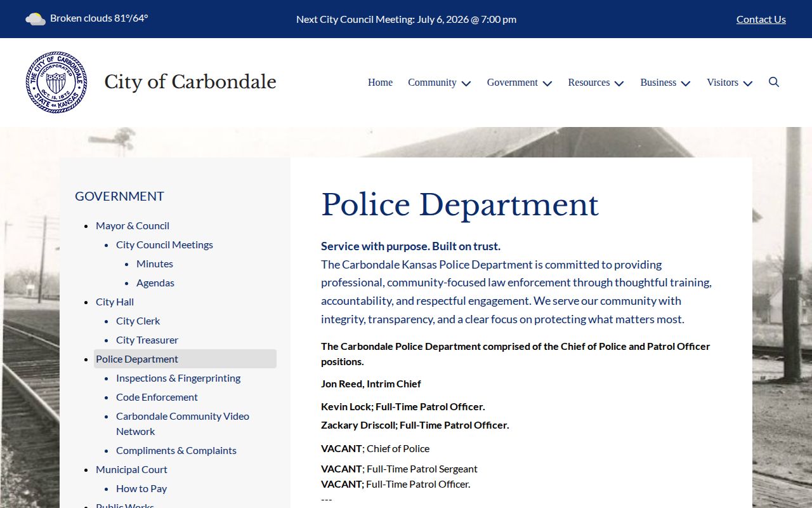Open the Minutes sidebar link
812x508 pixels.
tap(155, 264)
